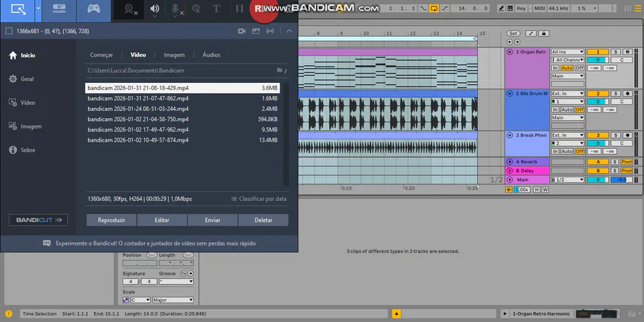Open the Início section in Bandicam sidebar
This screenshot has height=322, width=644.
click(22, 55)
